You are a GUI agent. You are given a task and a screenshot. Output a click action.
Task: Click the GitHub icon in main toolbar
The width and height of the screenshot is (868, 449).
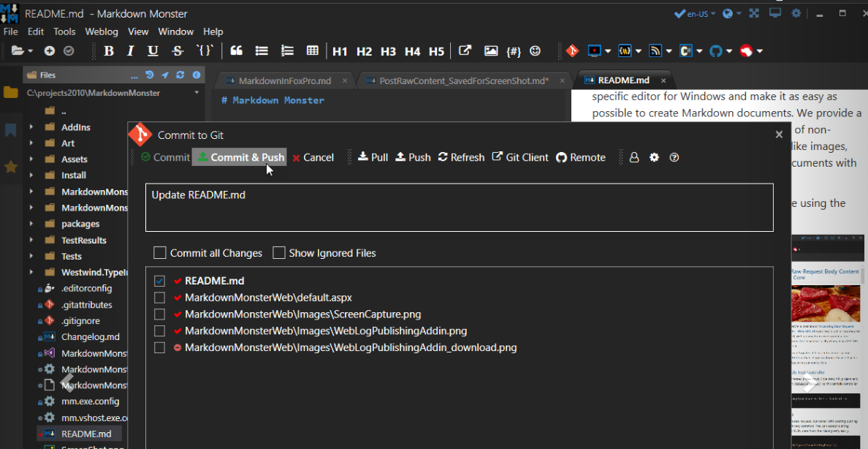click(716, 51)
